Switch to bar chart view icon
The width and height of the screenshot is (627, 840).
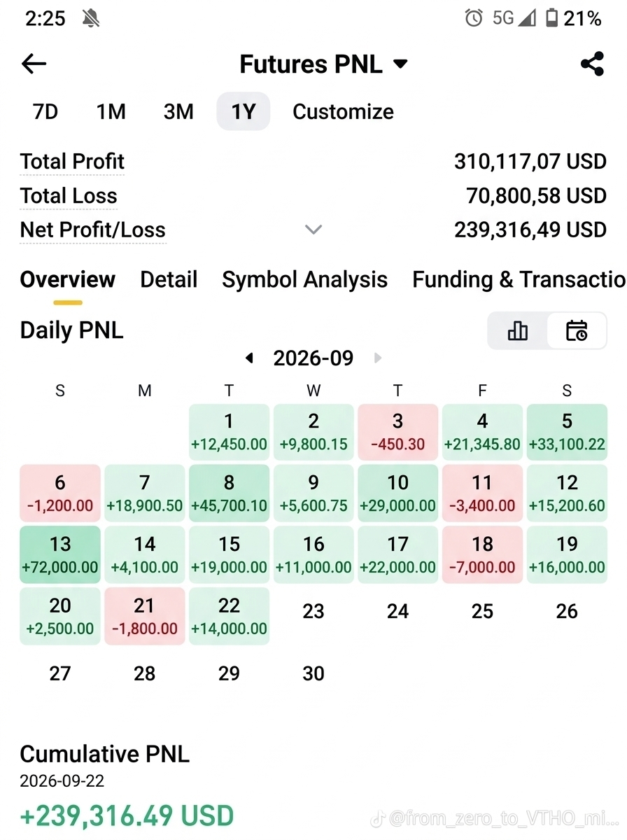point(517,330)
